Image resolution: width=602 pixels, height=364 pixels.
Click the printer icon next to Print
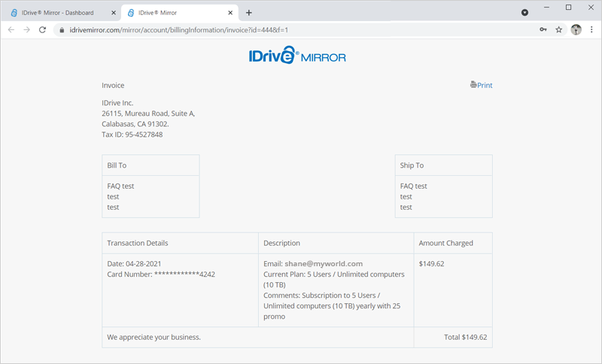pyautogui.click(x=473, y=84)
